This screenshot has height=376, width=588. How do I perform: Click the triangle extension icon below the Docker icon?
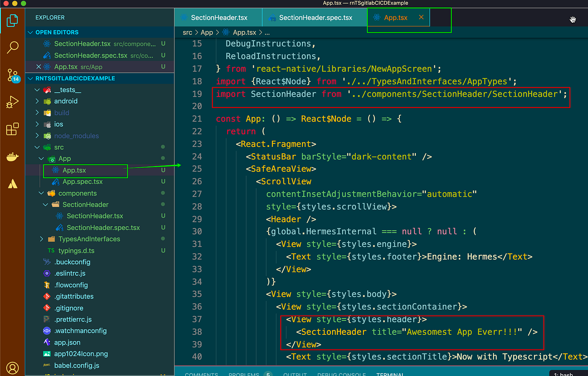13,183
